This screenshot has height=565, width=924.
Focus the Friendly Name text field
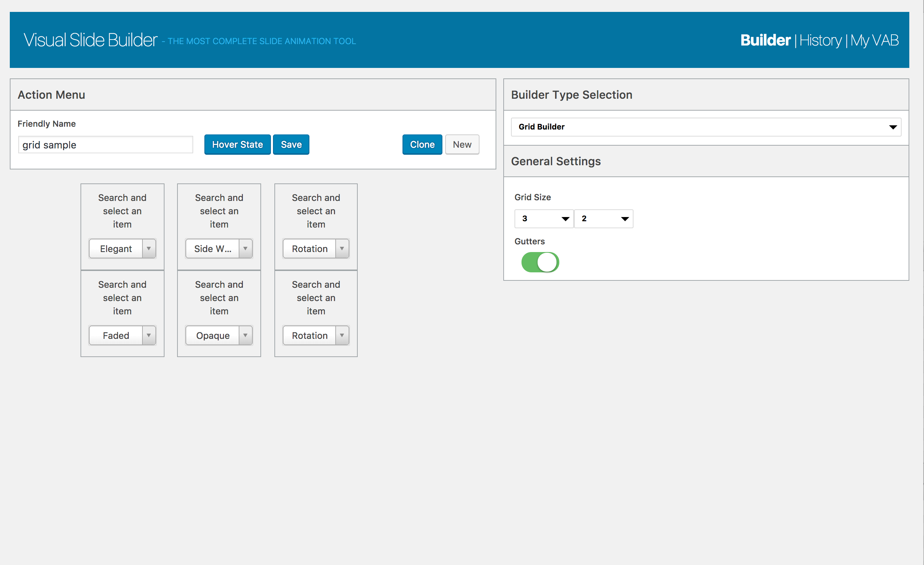pyautogui.click(x=105, y=145)
